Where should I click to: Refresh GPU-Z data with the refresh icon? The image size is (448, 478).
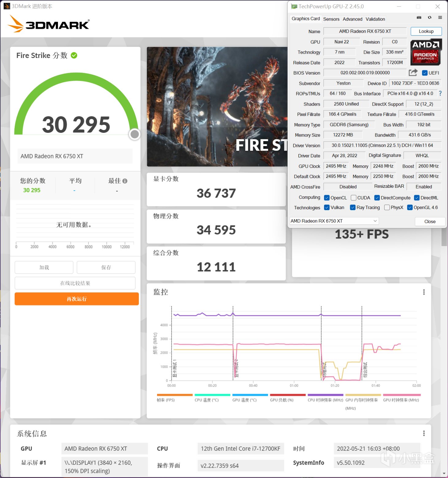tap(430, 17)
